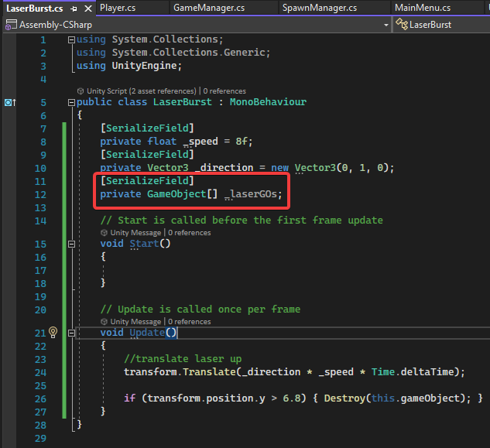Switch to the Player.cs tab
Viewport: 490px width, 448px height.
(118, 8)
